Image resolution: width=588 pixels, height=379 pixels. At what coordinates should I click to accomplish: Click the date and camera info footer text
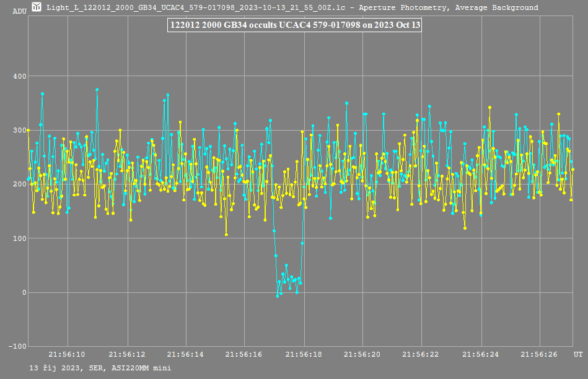pos(100,368)
